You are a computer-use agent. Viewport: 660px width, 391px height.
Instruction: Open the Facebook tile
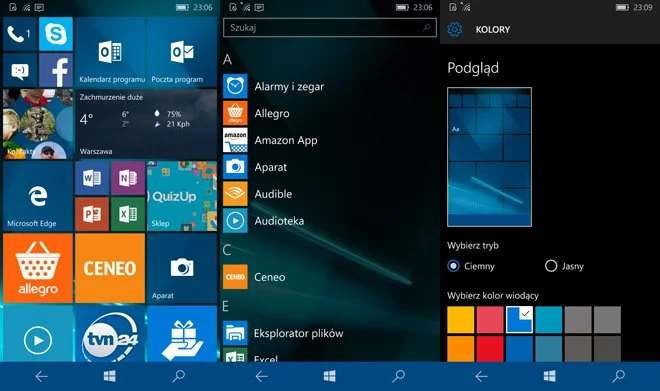pos(56,70)
